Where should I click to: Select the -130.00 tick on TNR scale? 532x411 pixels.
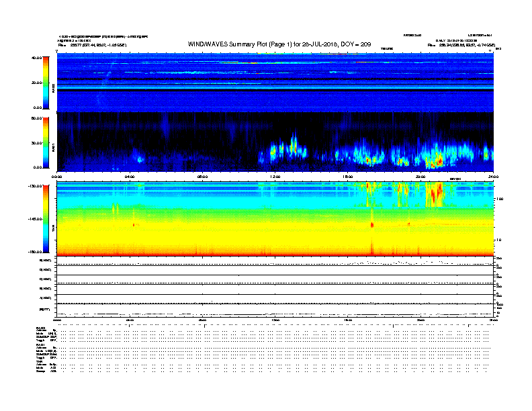click(x=35, y=186)
